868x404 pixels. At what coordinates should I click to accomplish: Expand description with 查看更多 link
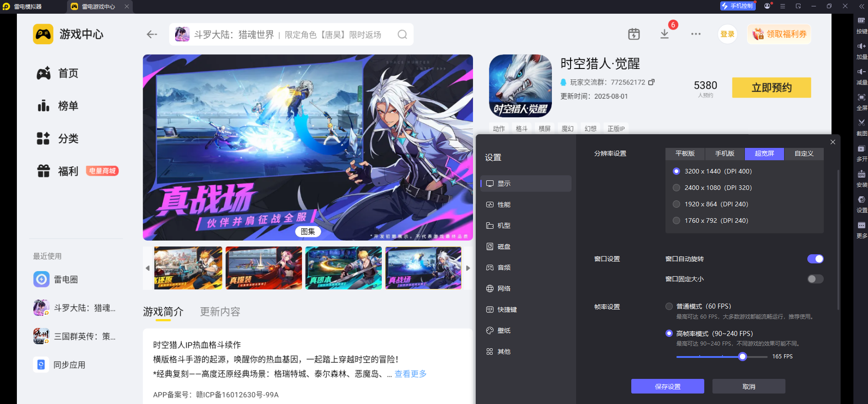(411, 374)
